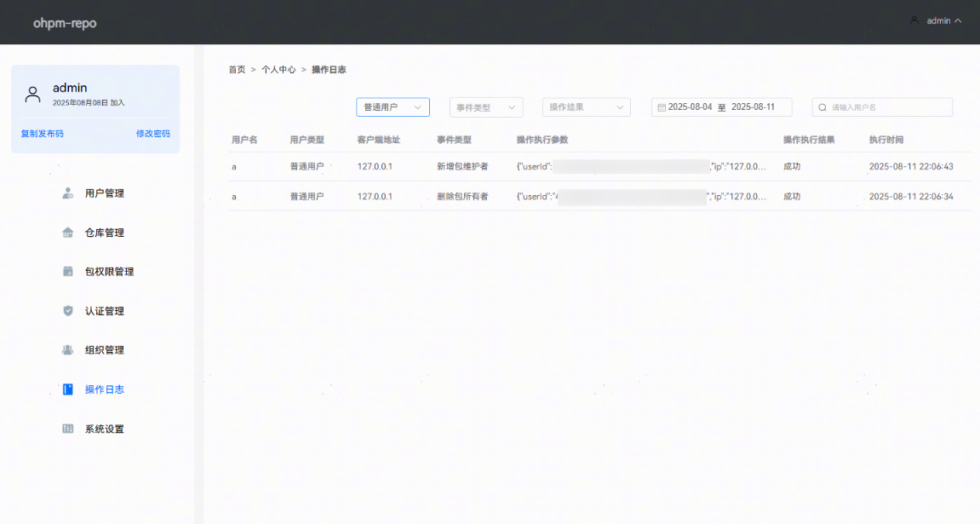Click the Organization Management (组织管理) icon
Screen dimensions: 980x524
pos(68,350)
